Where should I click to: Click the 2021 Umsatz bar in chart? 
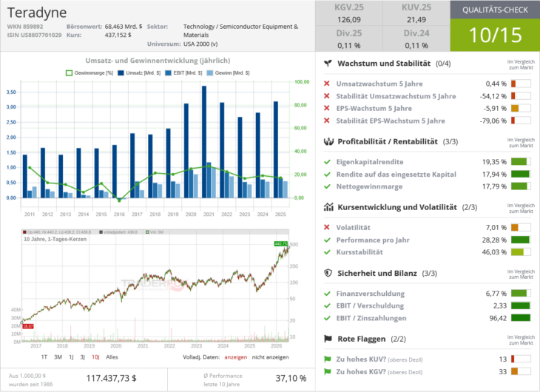(204, 141)
